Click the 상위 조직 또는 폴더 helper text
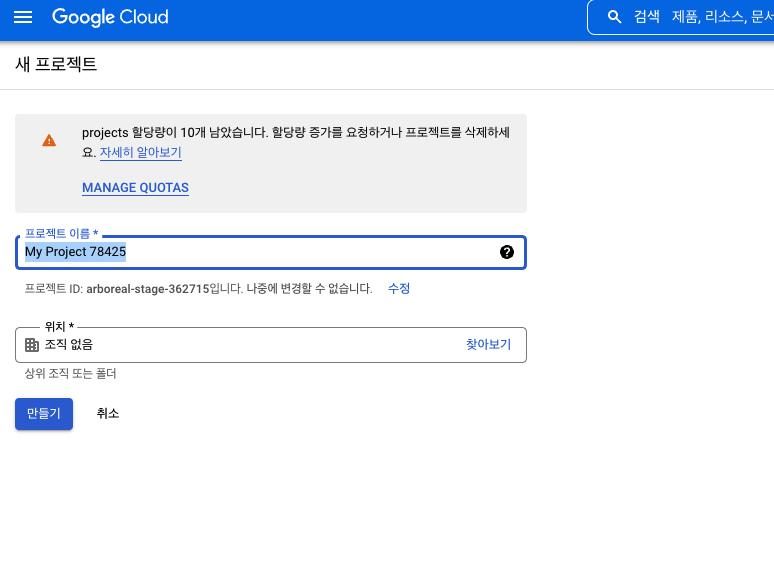The height and width of the screenshot is (570, 774). [78, 374]
